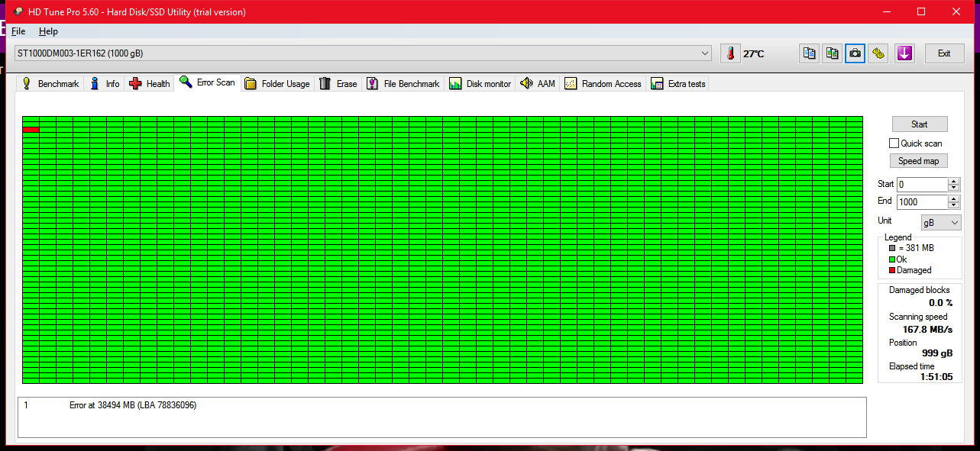Open options with the yellow tools icon
Viewport: 980px width, 451px height.
878,53
